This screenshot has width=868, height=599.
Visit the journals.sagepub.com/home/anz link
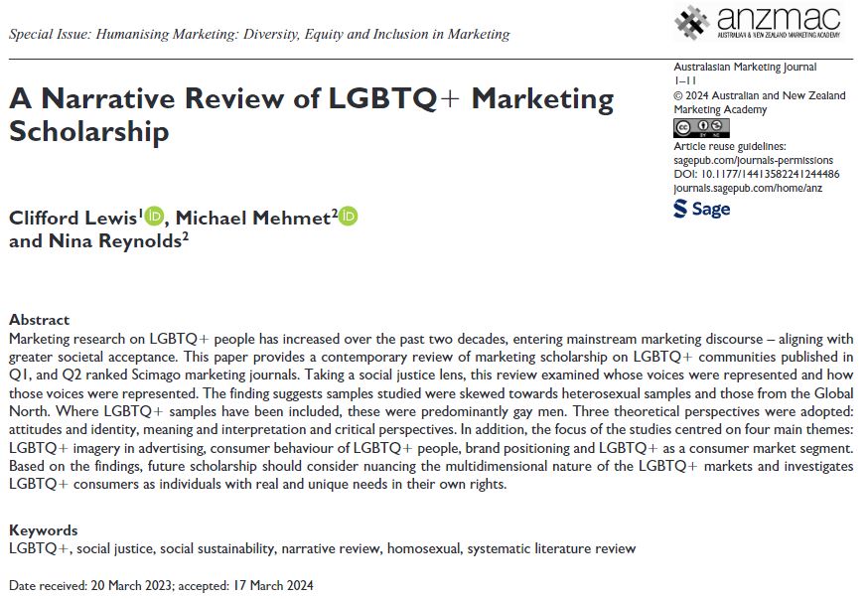tap(748, 186)
